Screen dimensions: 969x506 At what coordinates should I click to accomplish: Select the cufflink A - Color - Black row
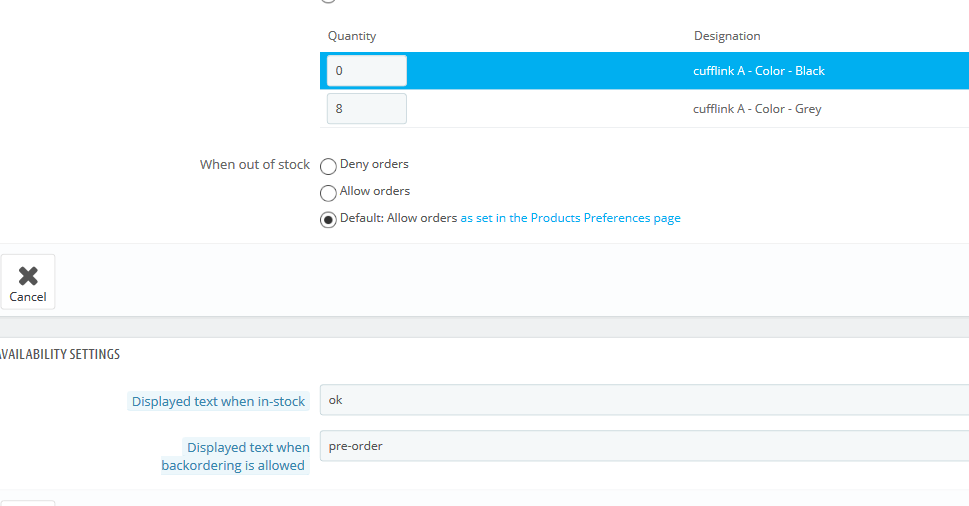758,71
